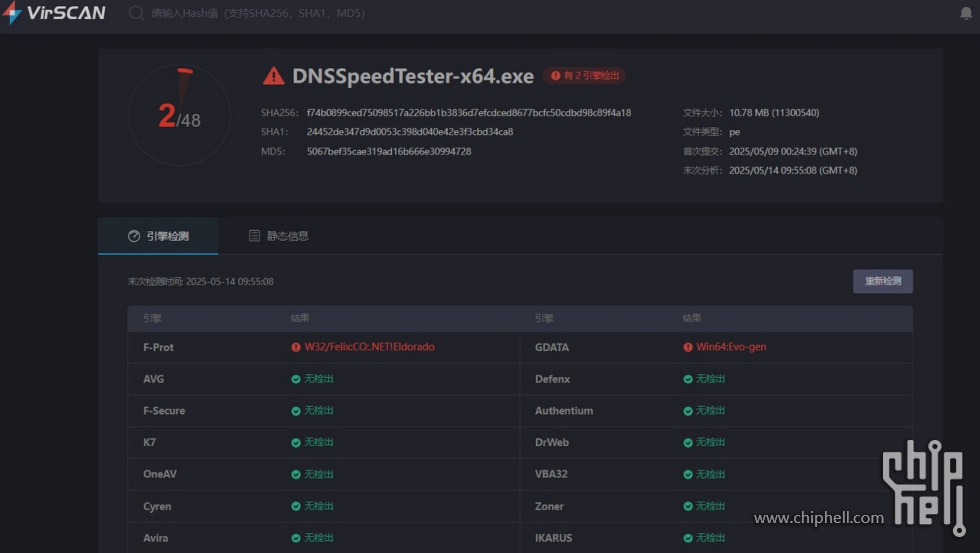Click green check icon in Zoner row

688,506
